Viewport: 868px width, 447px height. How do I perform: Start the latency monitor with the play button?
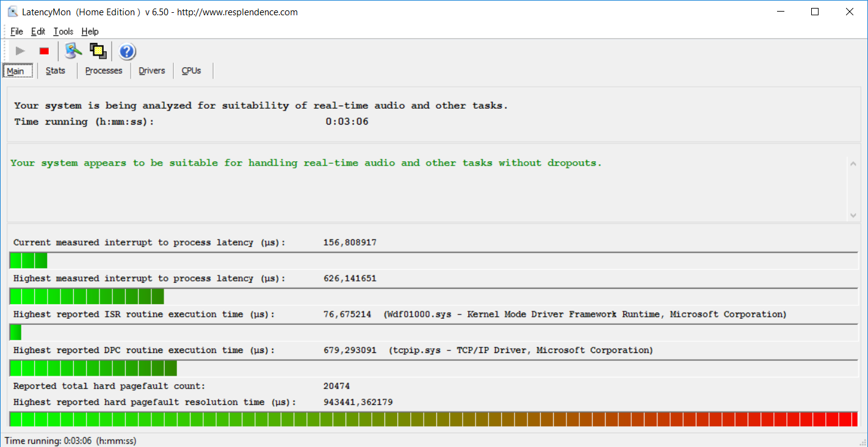(20, 51)
